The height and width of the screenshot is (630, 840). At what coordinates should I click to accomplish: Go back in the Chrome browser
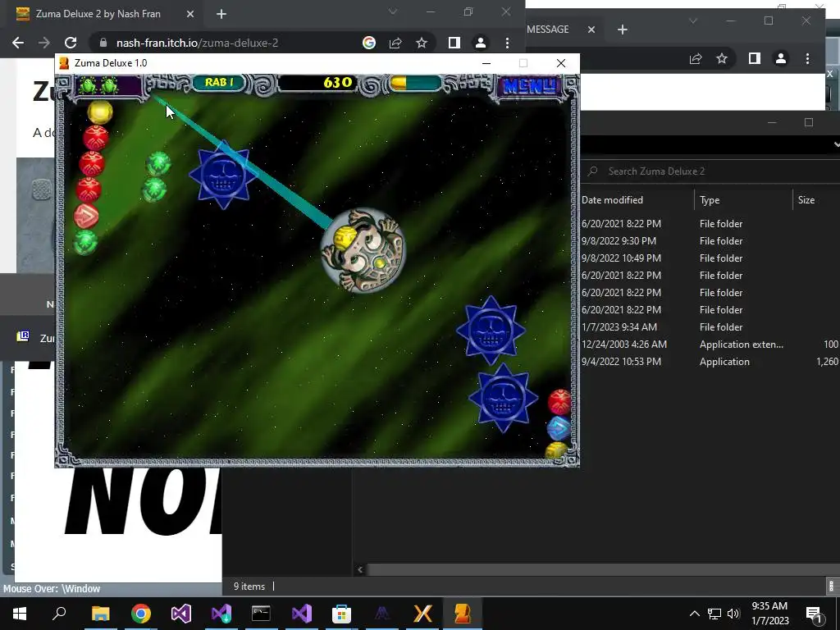pos(18,43)
